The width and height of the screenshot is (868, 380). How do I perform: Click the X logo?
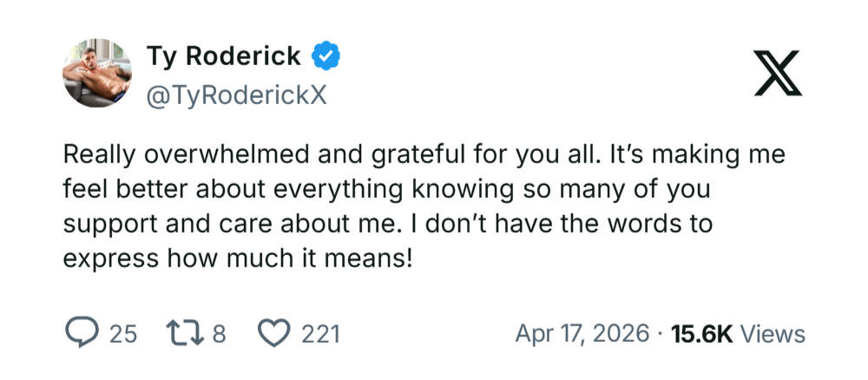tap(779, 72)
